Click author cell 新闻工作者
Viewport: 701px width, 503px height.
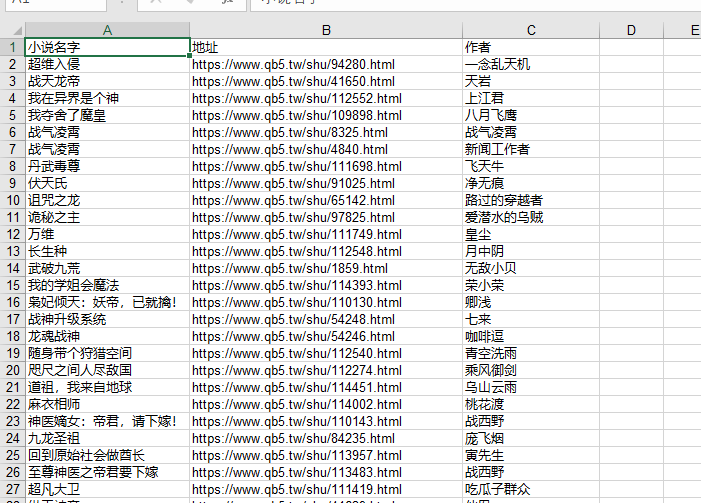tap(531, 149)
